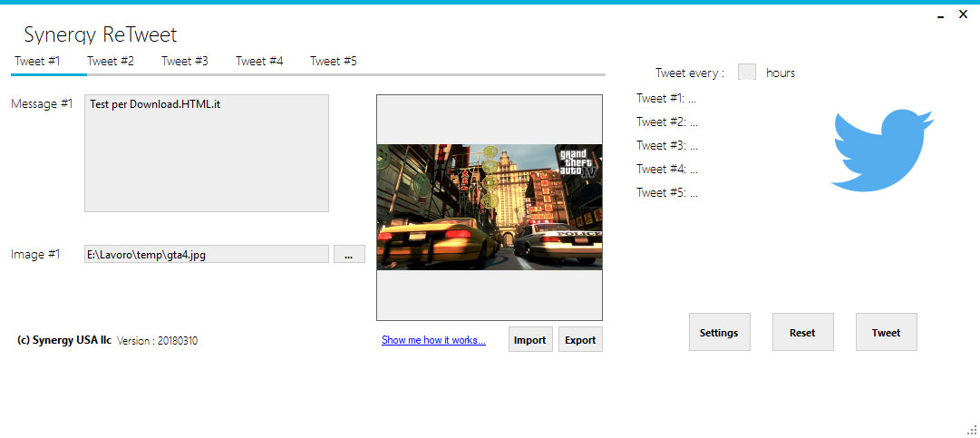Click the Synergy ReTweet title
Image resolution: width=980 pixels, height=438 pixels.
pyautogui.click(x=101, y=34)
